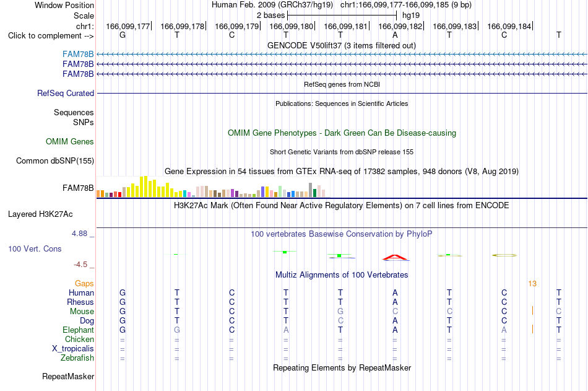Click the orange 13 gap count
Screen dimensions: 588x391
point(532,284)
